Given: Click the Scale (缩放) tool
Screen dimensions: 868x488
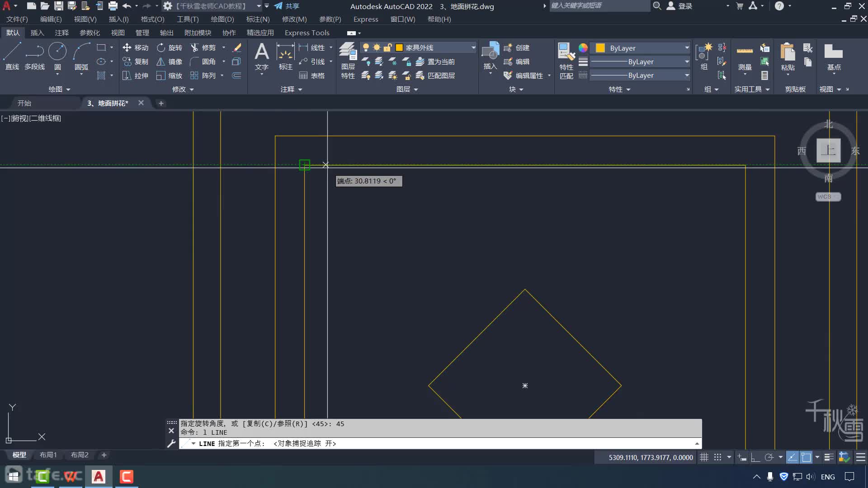Looking at the screenshot, I should pos(170,75).
